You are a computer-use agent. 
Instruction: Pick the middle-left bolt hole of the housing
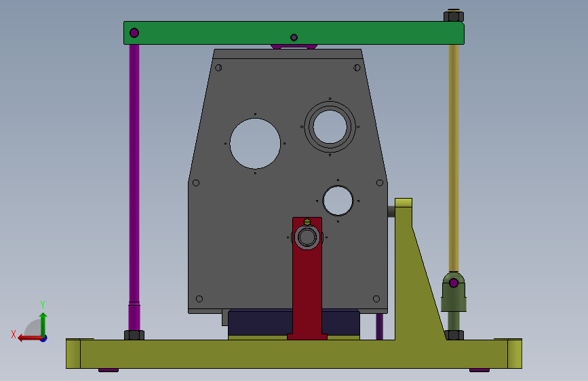196,183
